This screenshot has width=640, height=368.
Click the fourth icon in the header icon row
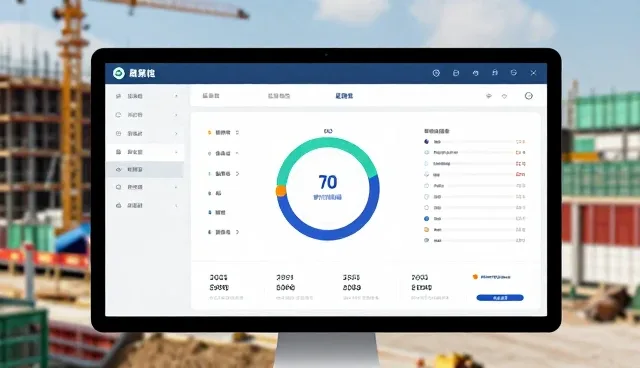coord(495,73)
